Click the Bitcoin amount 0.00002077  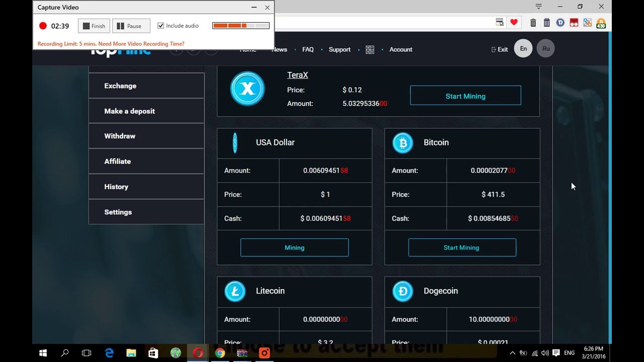point(493,170)
